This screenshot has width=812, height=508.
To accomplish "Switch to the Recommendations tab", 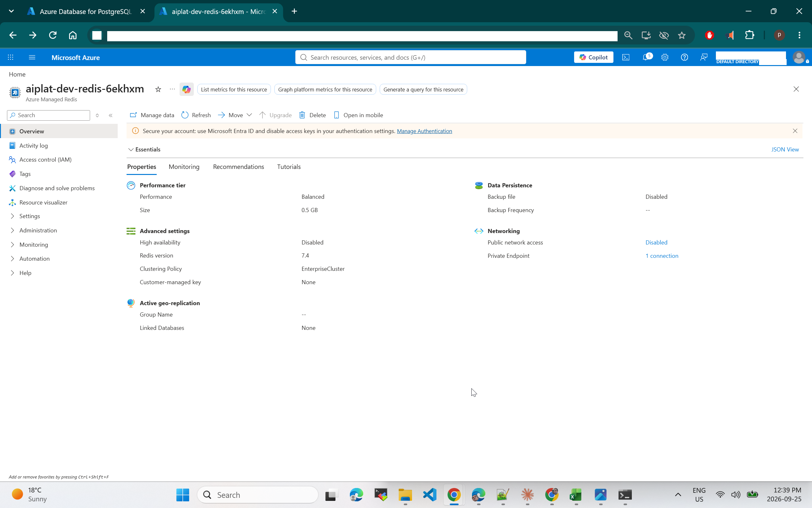I will pyautogui.click(x=239, y=167).
